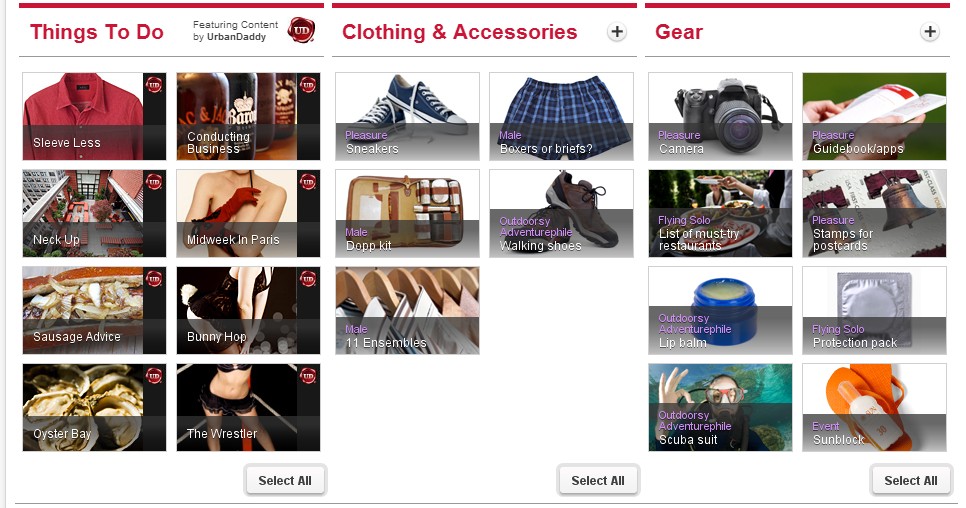Select all Things To Do items

(285, 480)
